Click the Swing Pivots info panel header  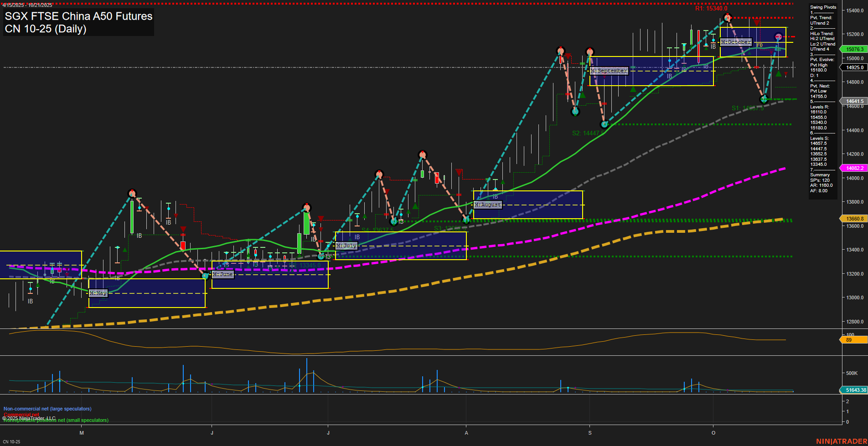pos(823,7)
